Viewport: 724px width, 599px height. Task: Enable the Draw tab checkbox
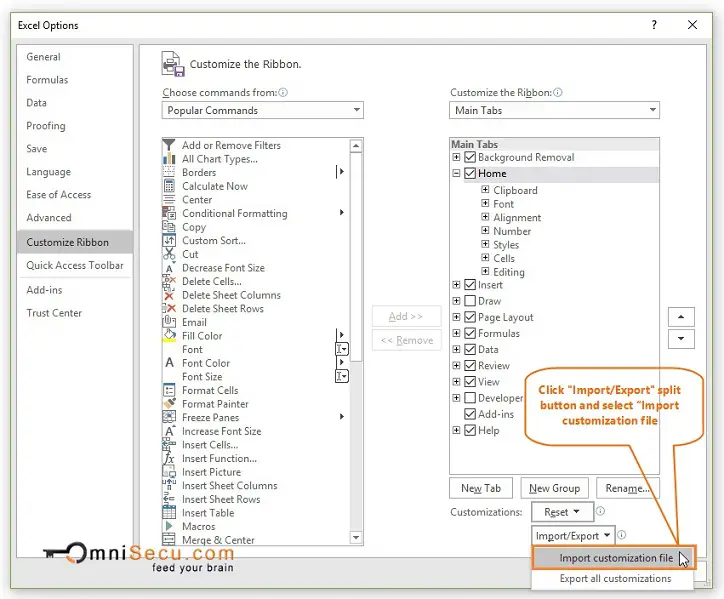coord(470,301)
